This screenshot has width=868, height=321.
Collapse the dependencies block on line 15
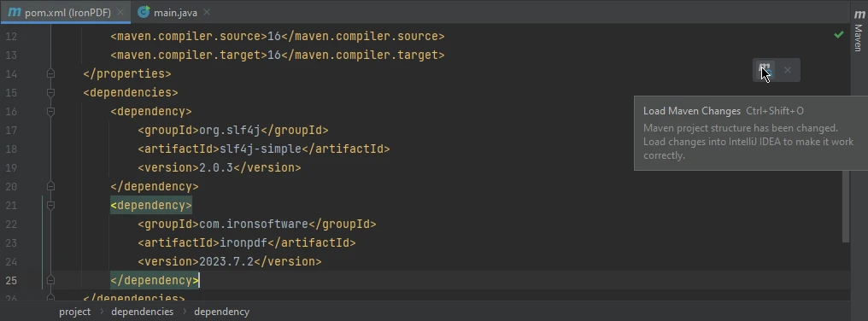click(51, 92)
